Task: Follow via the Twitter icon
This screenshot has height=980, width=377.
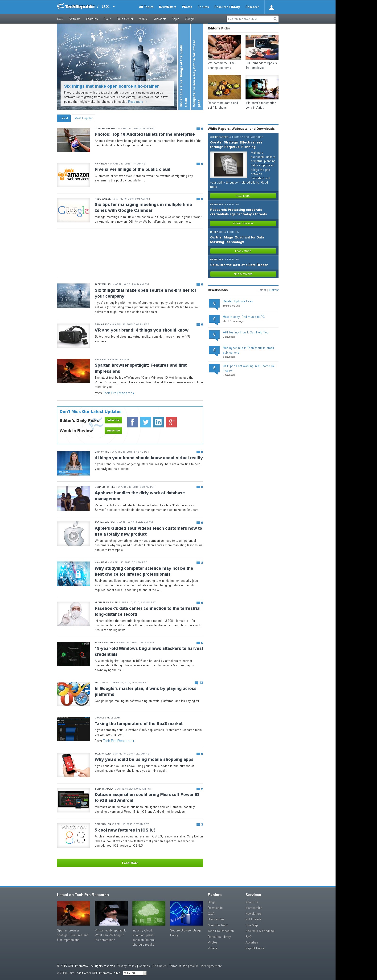Action: pos(145,422)
